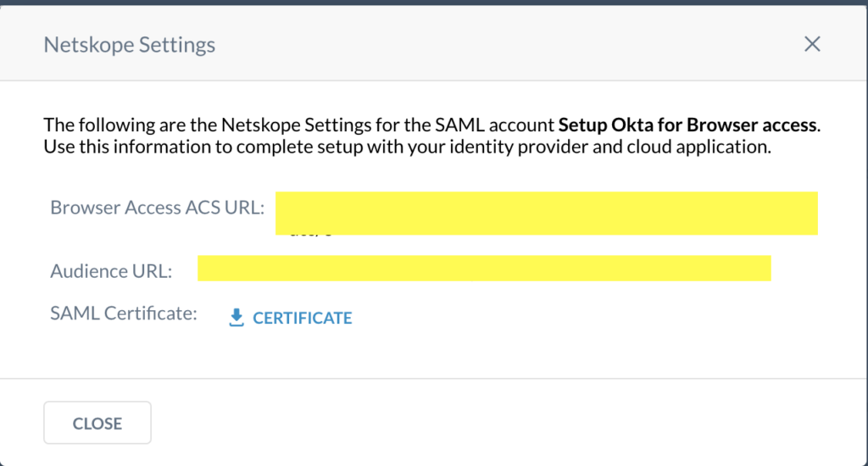The width and height of the screenshot is (868, 466).
Task: Click the Audience URL label
Action: (111, 271)
